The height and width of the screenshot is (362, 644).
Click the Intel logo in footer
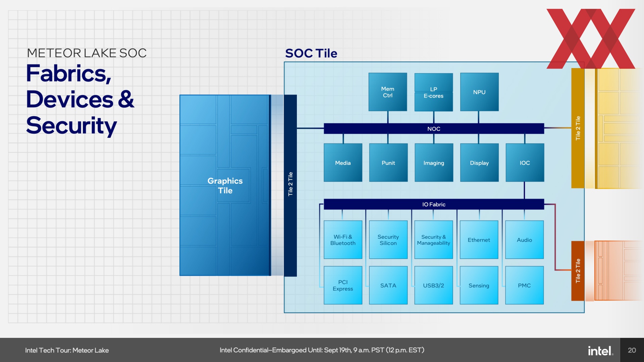[600, 351]
